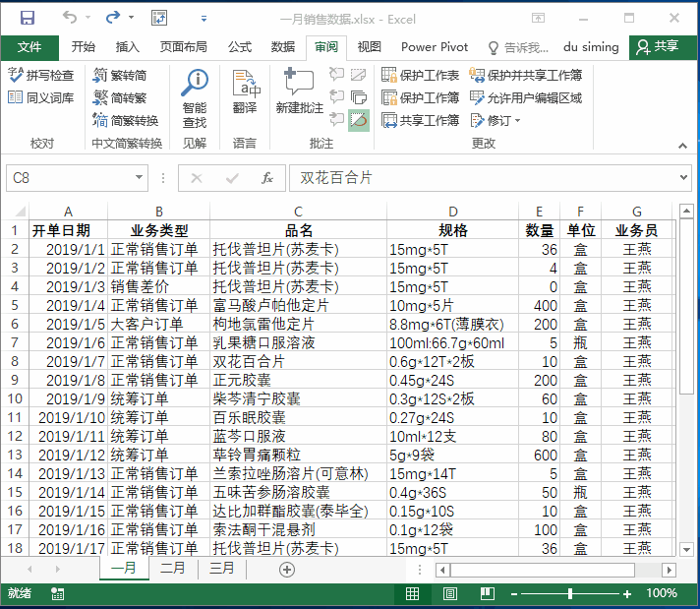The image size is (700, 609).
Task: Click the 告诉我 search box
Action: (x=518, y=47)
